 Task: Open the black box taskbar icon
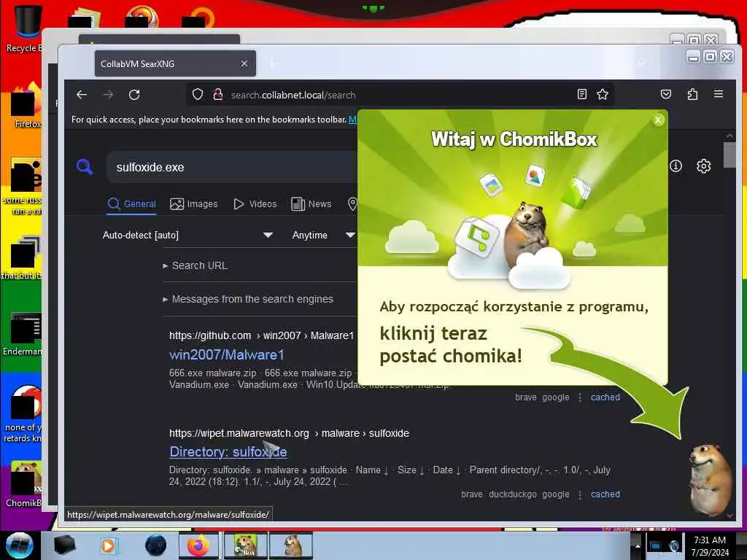(x=64, y=545)
